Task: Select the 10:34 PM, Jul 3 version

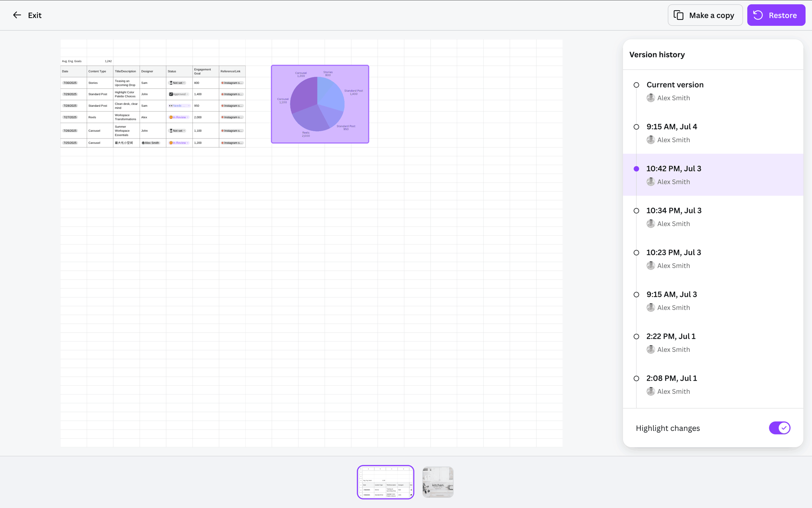Action: (x=713, y=217)
